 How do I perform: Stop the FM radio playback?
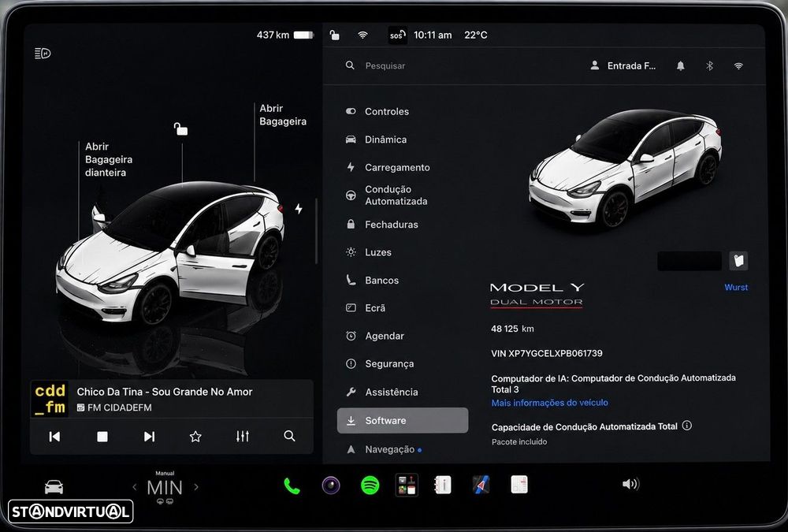[x=102, y=437]
